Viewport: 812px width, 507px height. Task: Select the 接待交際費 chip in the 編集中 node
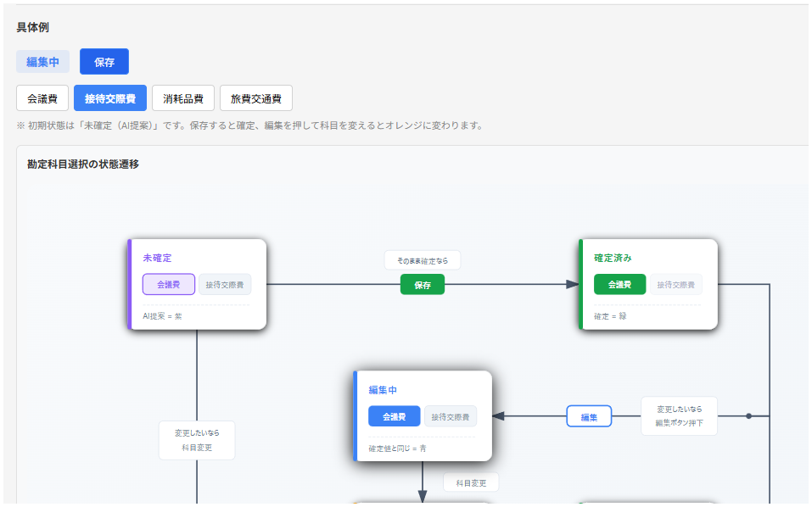[x=450, y=415]
